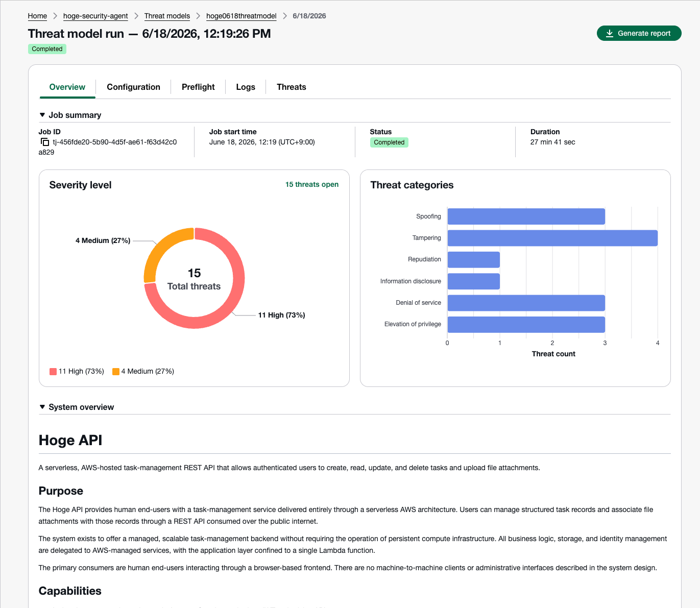Screen dimensions: 700x608
Task: Open the Threat models breadcrumb link
Action: click(167, 16)
